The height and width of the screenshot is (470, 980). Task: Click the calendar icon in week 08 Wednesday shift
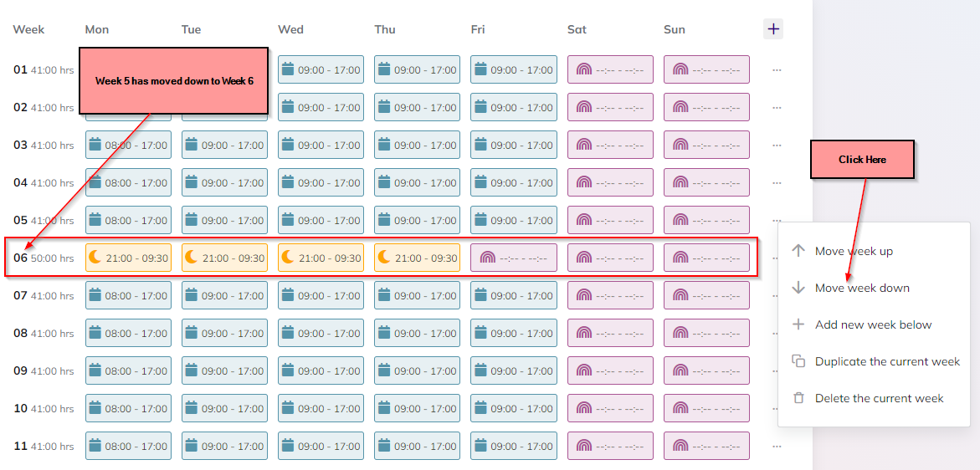[288, 333]
